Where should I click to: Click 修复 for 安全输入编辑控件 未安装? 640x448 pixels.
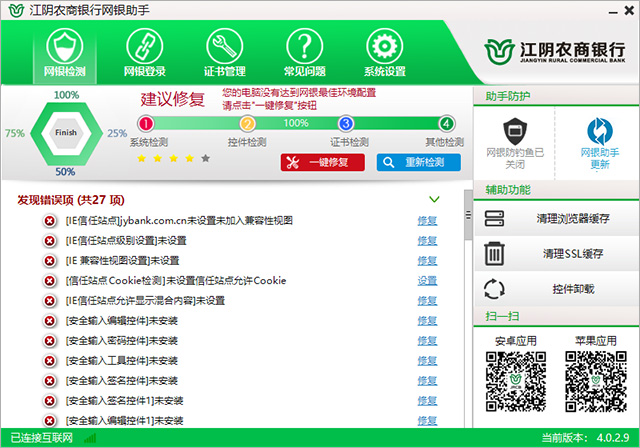point(427,321)
